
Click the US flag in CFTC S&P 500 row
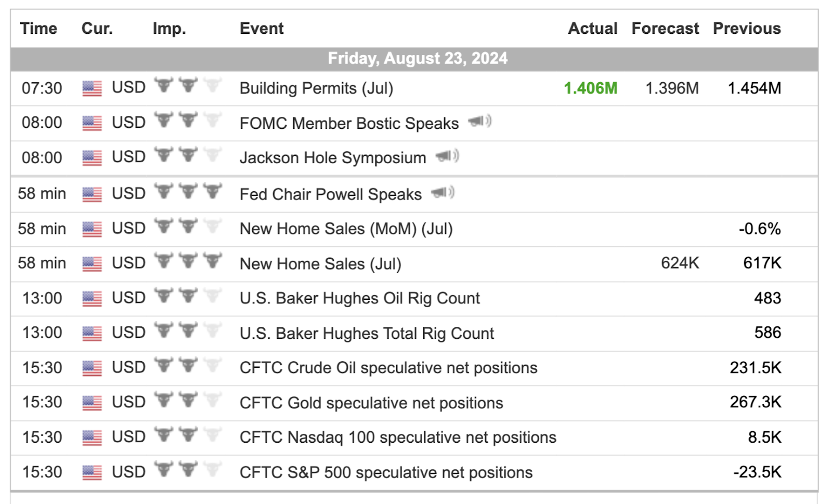92,472
